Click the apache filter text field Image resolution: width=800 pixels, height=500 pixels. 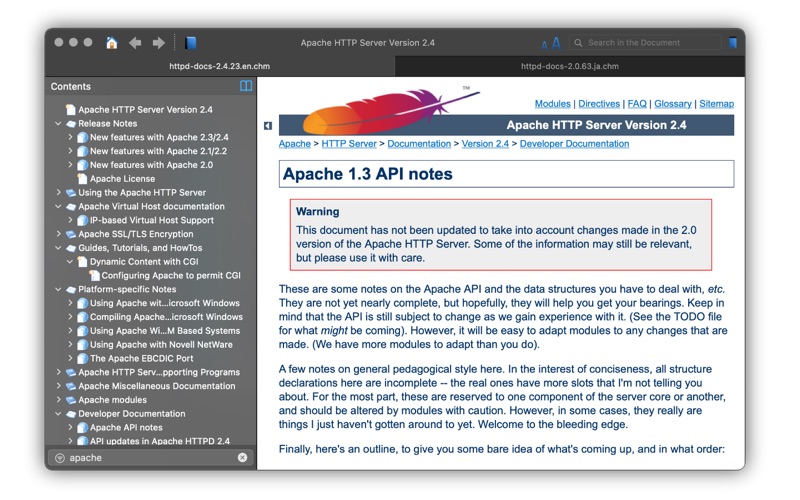[x=152, y=458]
